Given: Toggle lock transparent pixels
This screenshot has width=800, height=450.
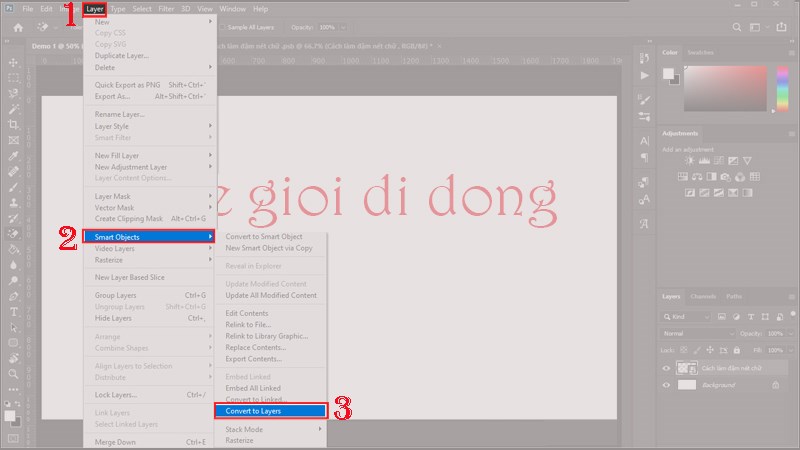Looking at the screenshot, I should coord(684,350).
